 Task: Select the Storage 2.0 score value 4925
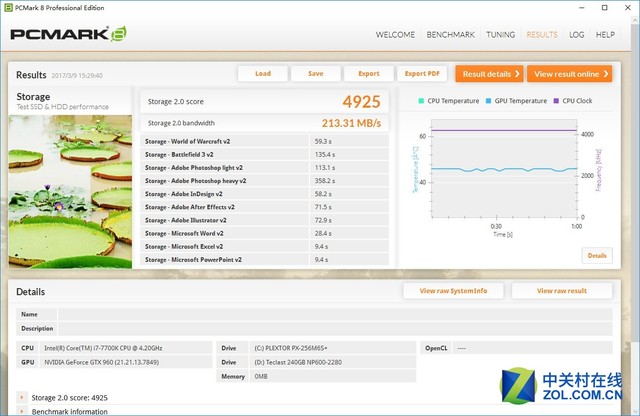click(361, 102)
